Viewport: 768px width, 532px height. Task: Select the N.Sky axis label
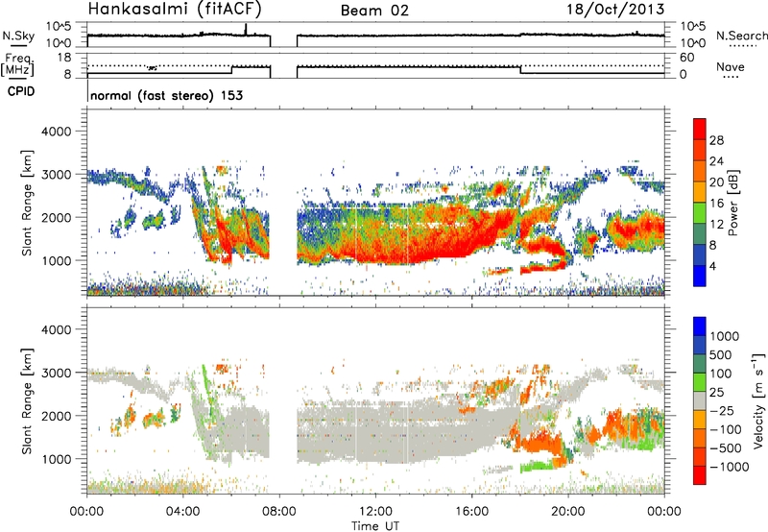click(18, 36)
